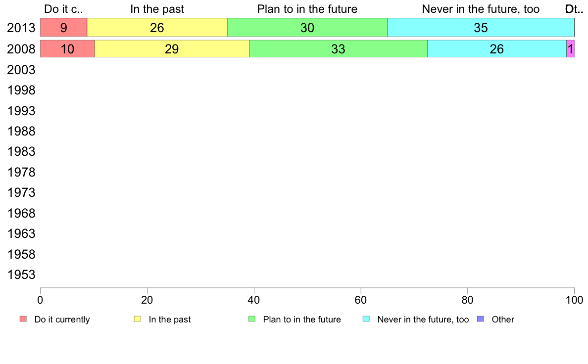Click the 1953 year label on axis

coord(21,275)
